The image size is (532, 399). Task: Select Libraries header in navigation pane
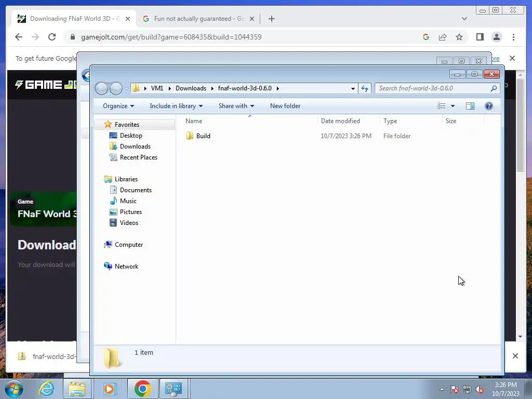coord(126,179)
